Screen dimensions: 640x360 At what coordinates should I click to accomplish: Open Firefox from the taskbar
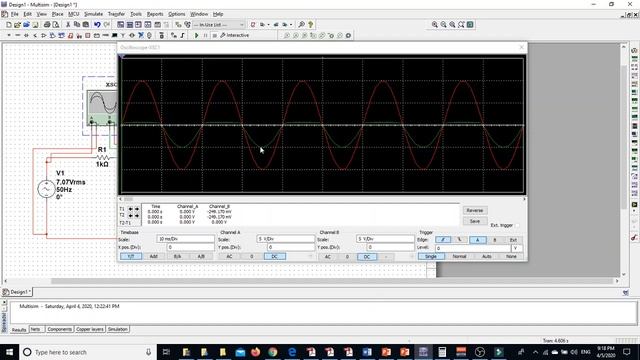click(x=256, y=352)
